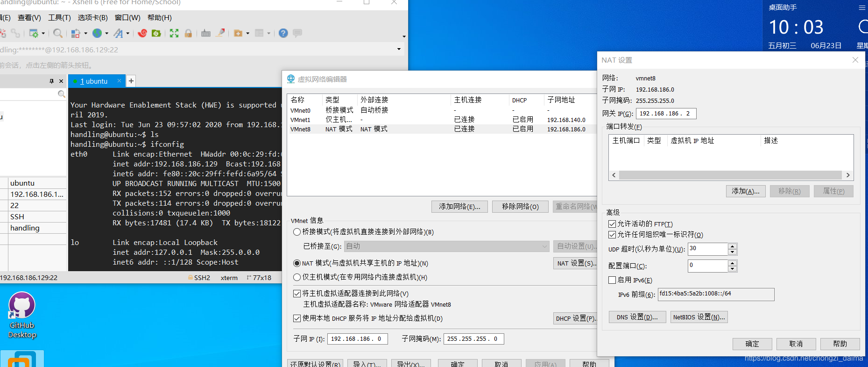Select the NAT mode radio button

point(297,263)
